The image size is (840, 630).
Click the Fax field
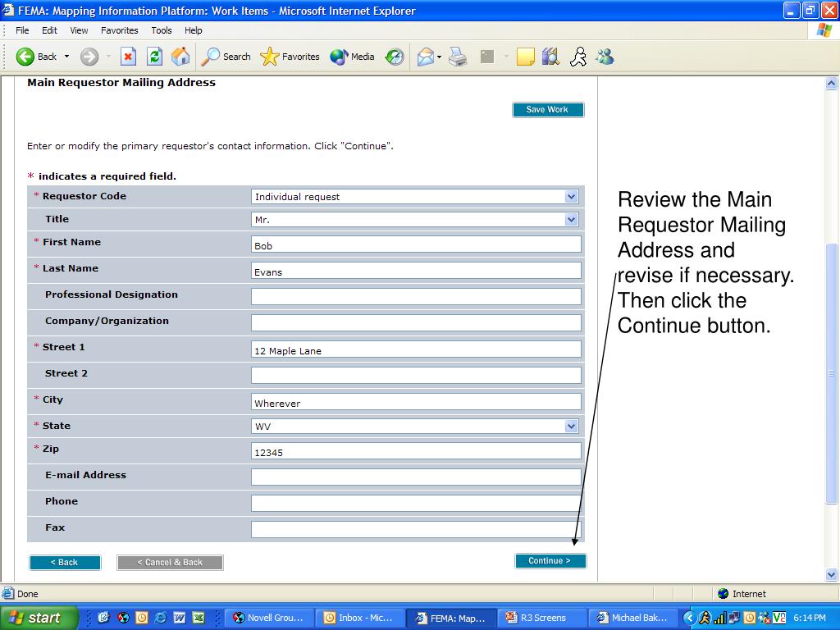click(416, 530)
